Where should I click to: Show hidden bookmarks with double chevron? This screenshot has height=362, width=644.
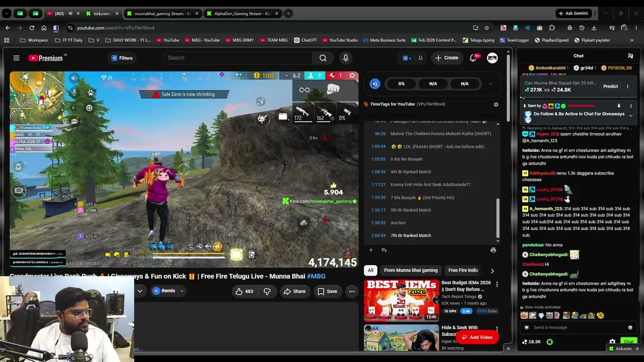(632, 40)
